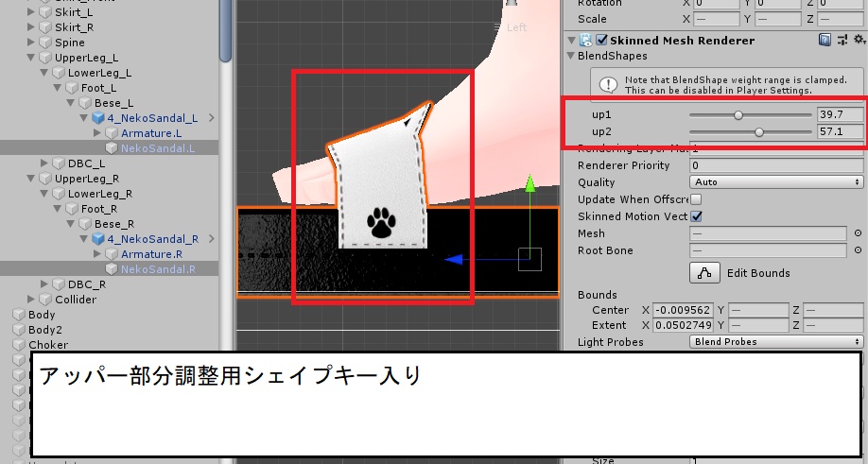Select DBC_R in the hierarchy
868x464 pixels.
pyautogui.click(x=87, y=284)
